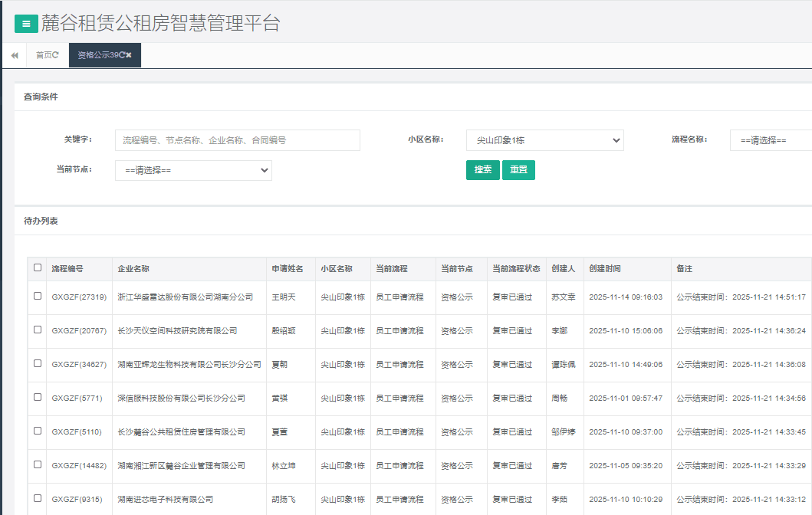The height and width of the screenshot is (515, 812).
Task: Tick the checkbox for GXGZF(9315)
Action: (x=38, y=498)
